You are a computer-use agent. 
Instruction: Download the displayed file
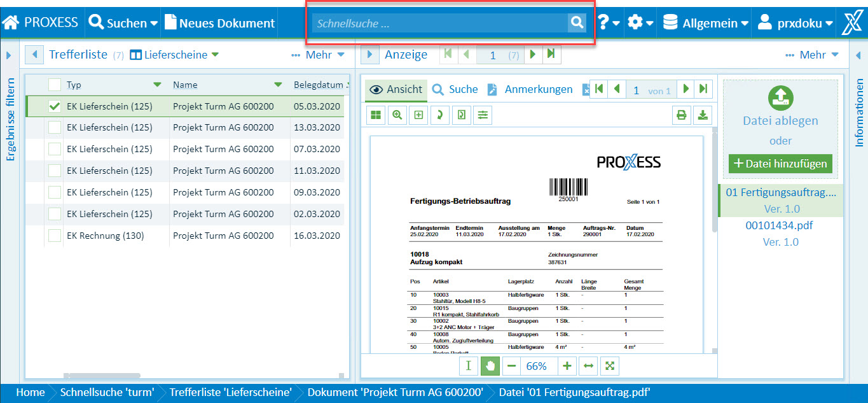(x=703, y=115)
